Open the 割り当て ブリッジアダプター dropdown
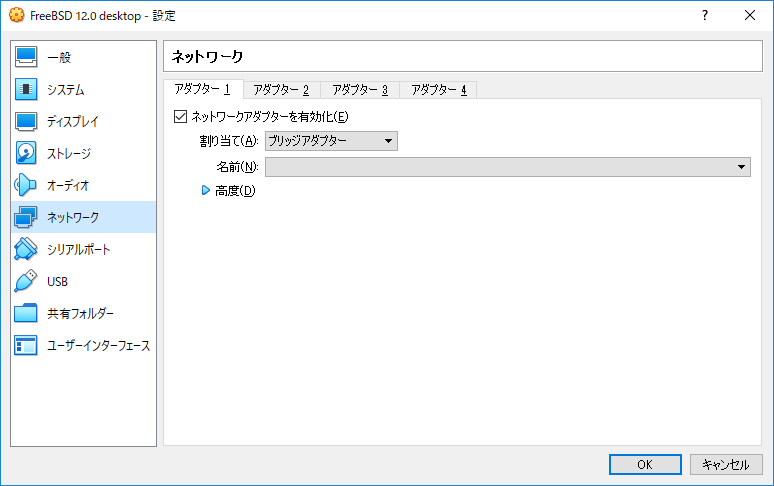This screenshot has width=774, height=486. [x=331, y=141]
